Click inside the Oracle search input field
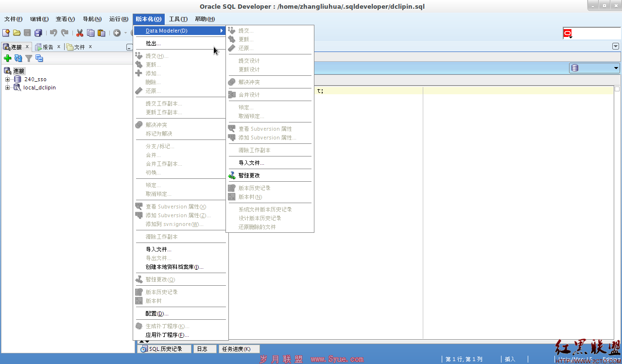The height and width of the screenshot is (364, 622). [x=597, y=34]
